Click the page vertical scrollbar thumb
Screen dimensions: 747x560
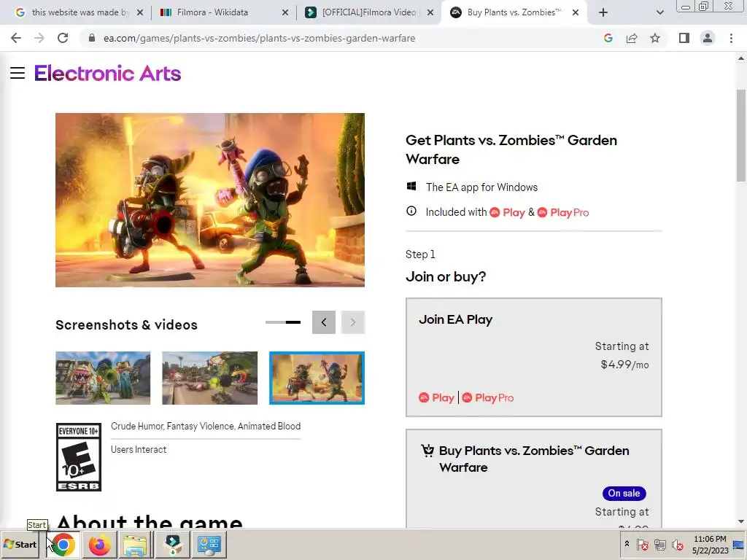pos(741,136)
